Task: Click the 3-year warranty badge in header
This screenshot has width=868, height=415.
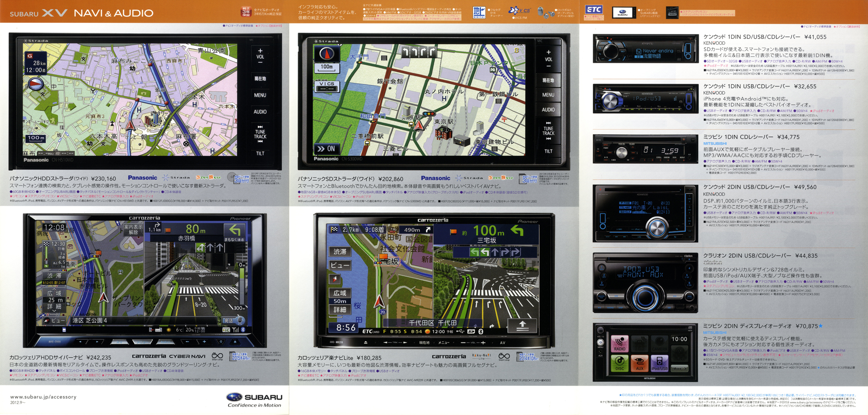Action: [246, 11]
